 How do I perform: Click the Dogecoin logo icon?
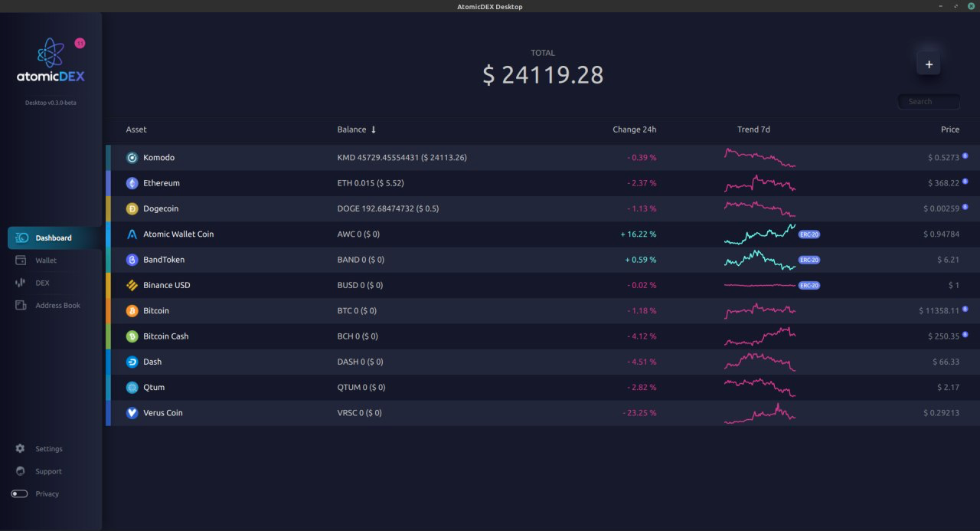point(131,208)
